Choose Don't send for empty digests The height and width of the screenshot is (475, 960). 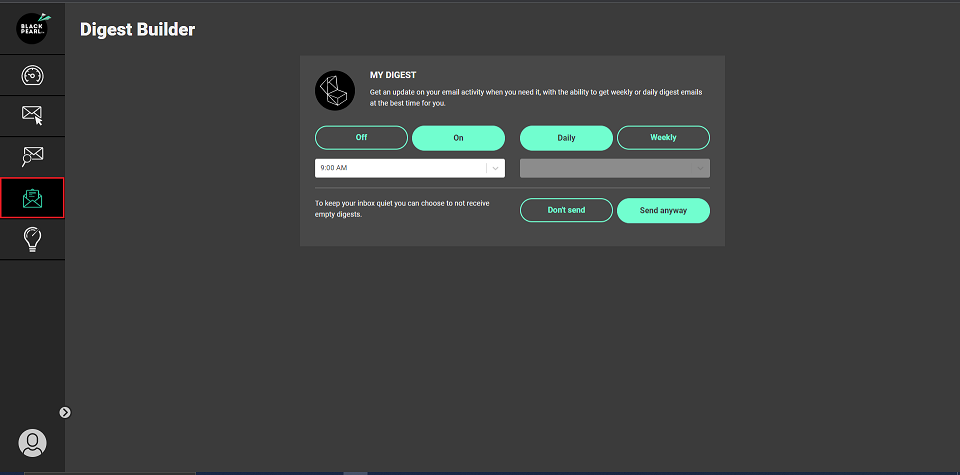coord(566,210)
